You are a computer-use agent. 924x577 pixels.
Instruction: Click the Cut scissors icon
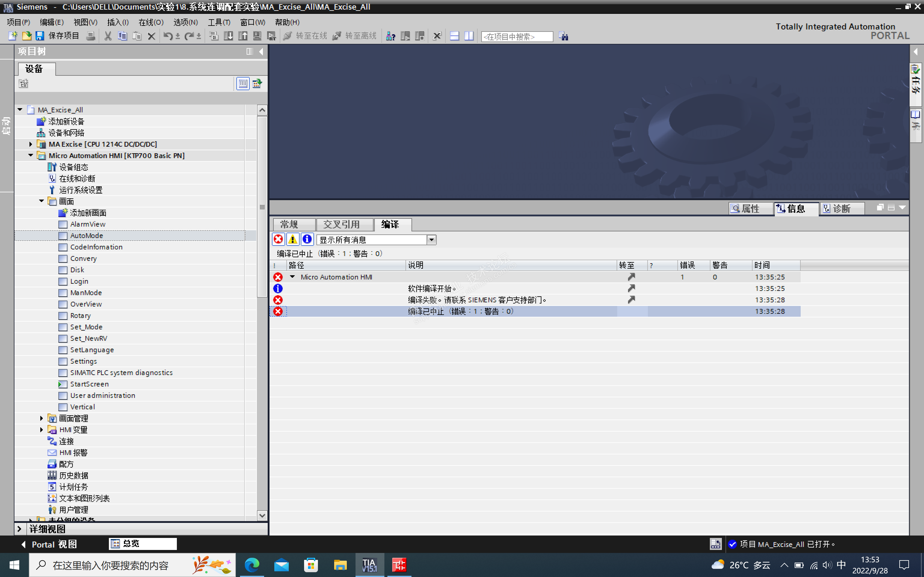pyautogui.click(x=108, y=36)
